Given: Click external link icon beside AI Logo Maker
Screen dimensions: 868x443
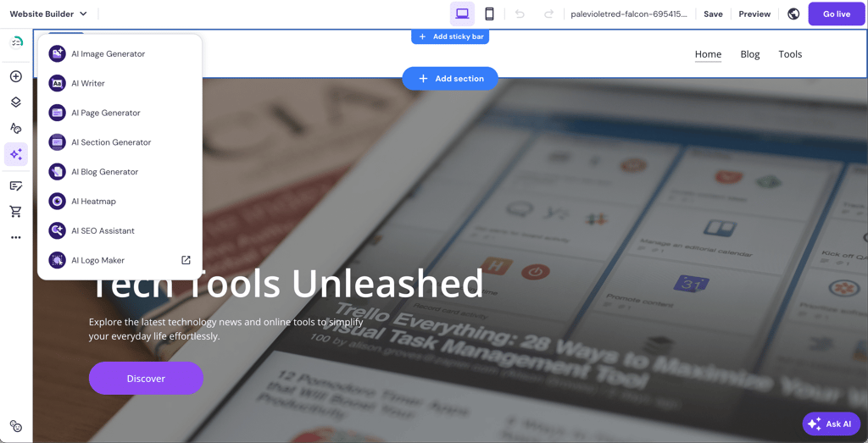Looking at the screenshot, I should click(x=186, y=260).
